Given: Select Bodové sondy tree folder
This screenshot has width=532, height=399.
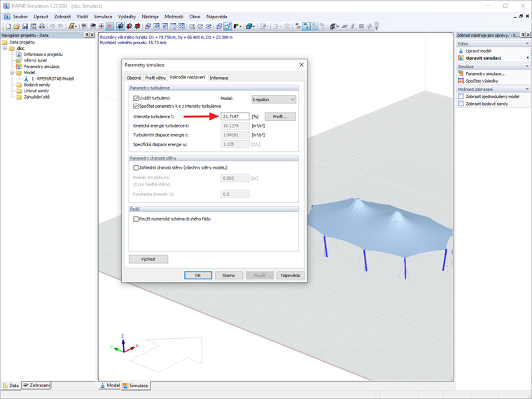Looking at the screenshot, I should [37, 85].
